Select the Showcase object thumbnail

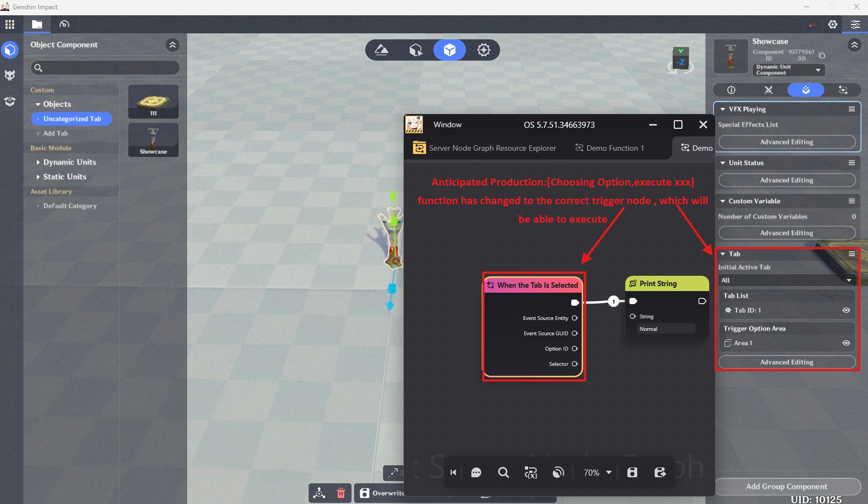(153, 140)
